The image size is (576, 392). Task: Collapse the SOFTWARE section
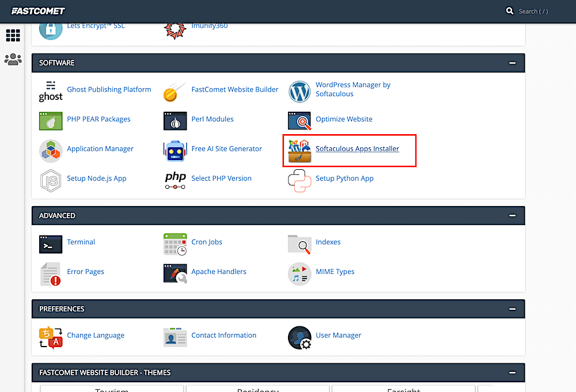(x=512, y=63)
